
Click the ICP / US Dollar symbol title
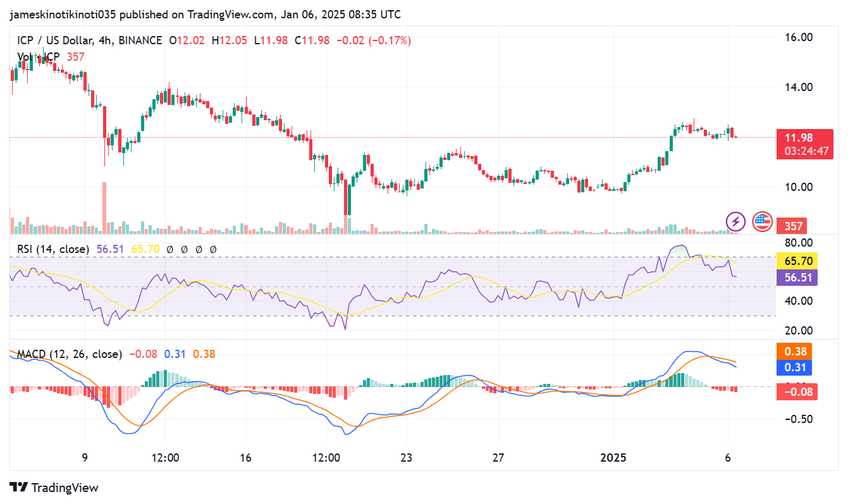[56, 40]
